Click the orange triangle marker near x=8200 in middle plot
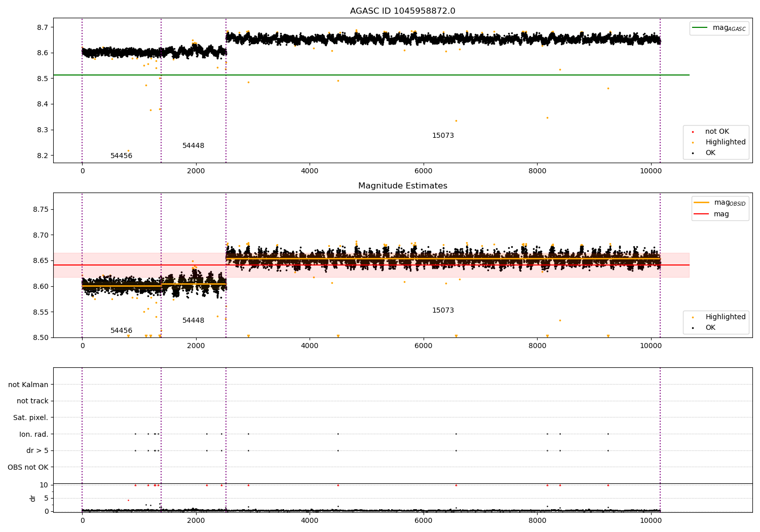 547,336
